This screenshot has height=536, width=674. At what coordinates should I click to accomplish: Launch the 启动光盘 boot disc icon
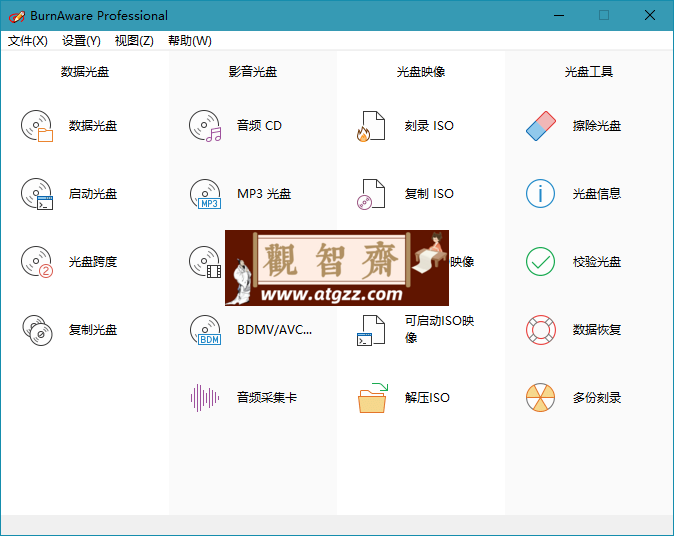click(37, 194)
